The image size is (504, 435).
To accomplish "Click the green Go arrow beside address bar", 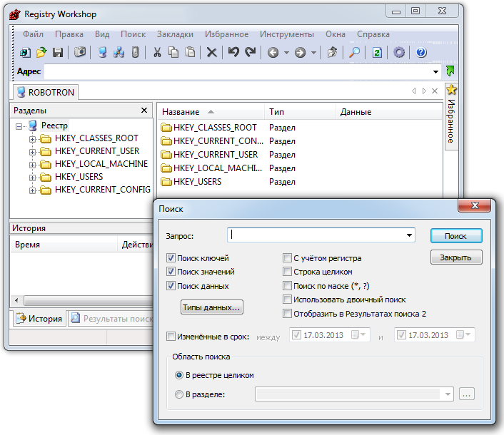I will (450, 71).
